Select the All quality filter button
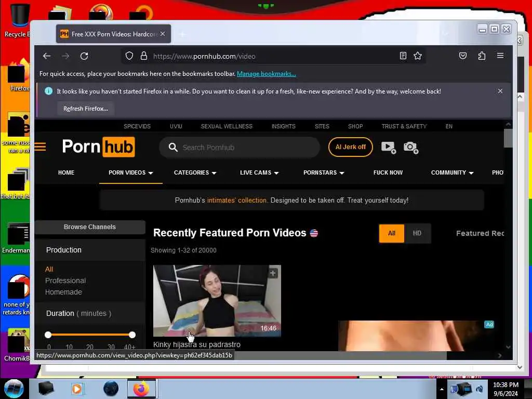Viewport: 532px width, 399px height. pos(392,233)
